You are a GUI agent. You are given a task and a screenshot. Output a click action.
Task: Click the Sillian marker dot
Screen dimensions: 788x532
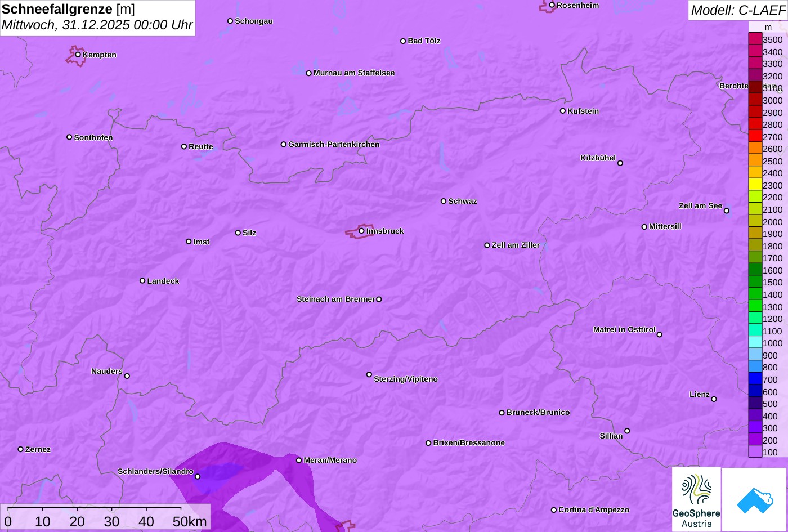click(x=627, y=431)
